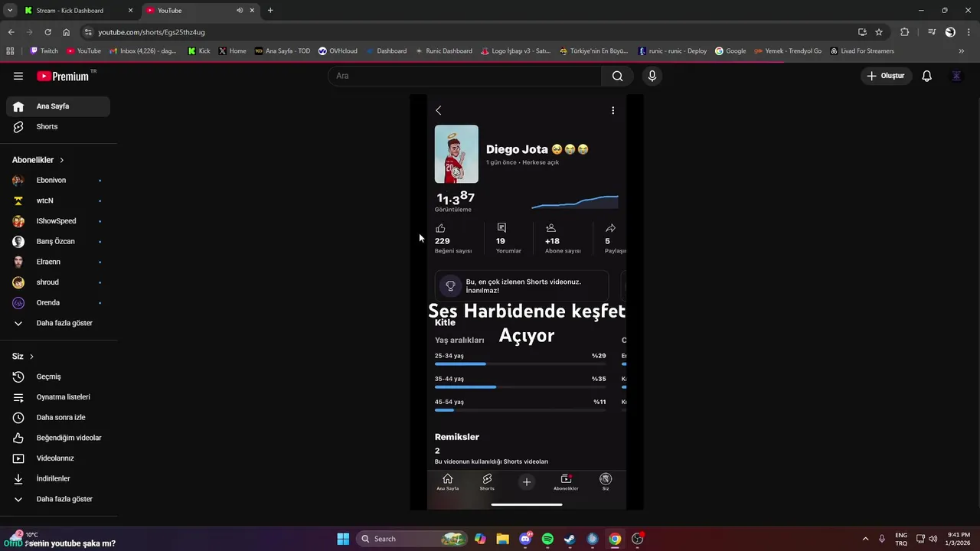
Task: Show more bookmarks with the chevron
Action: point(962,51)
